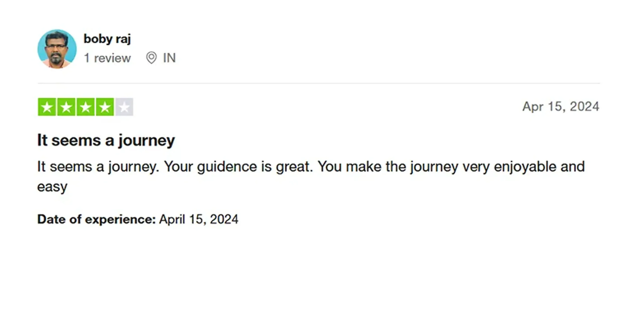Click "You make the journey" phrase in the review
644x325 pixels.
(387, 167)
